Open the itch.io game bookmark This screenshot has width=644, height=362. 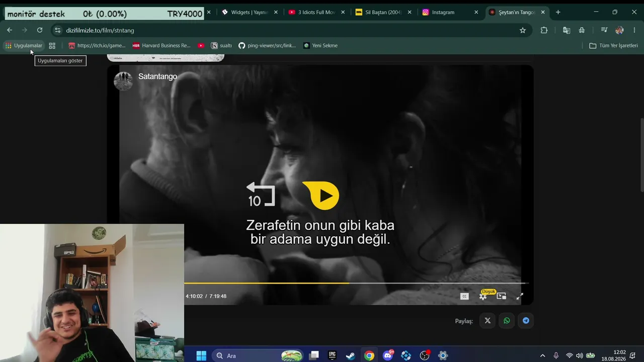[97, 45]
